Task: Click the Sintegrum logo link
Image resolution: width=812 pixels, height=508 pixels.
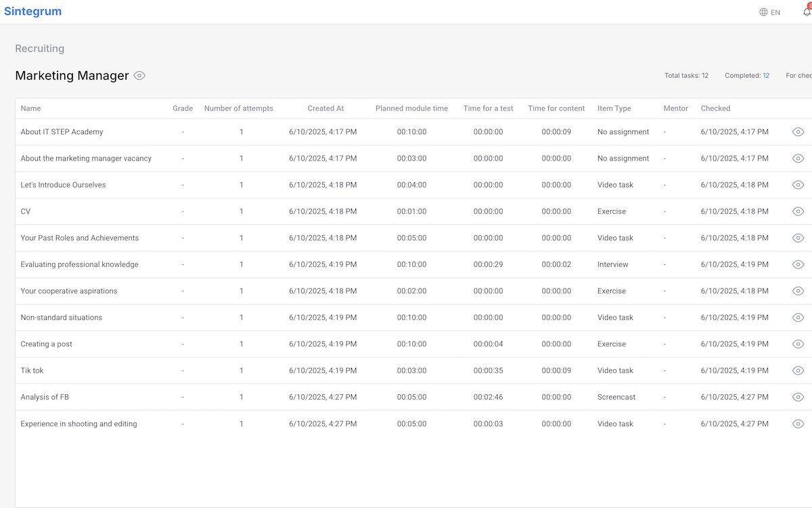Action: 32,12
